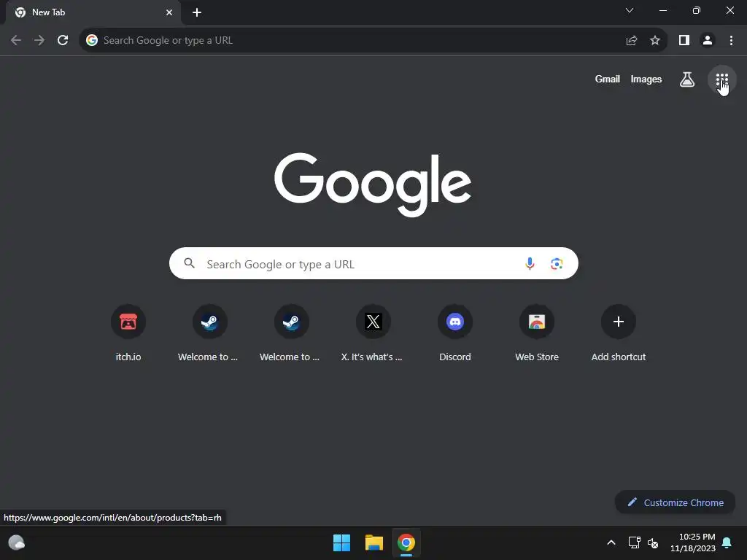Image resolution: width=747 pixels, height=560 pixels.
Task: Show hidden system tray icons
Action: pos(611,542)
